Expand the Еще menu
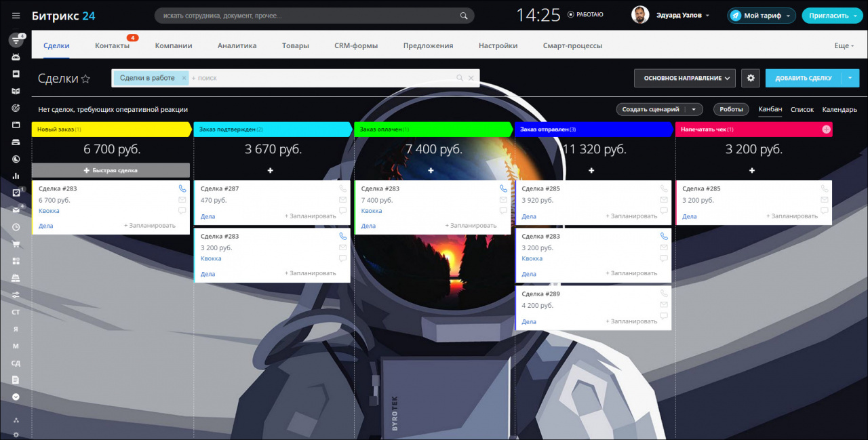The image size is (868, 440). [x=844, y=45]
